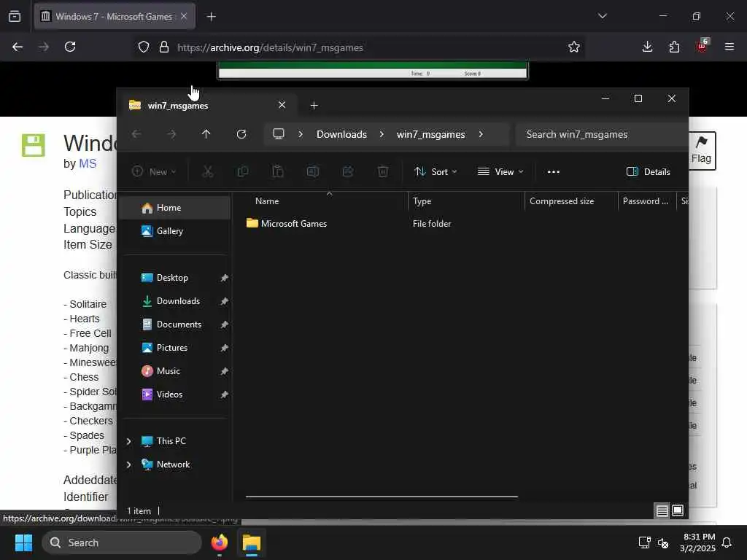Bookmark this page with the star icon
The image size is (747, 560).
click(x=574, y=47)
